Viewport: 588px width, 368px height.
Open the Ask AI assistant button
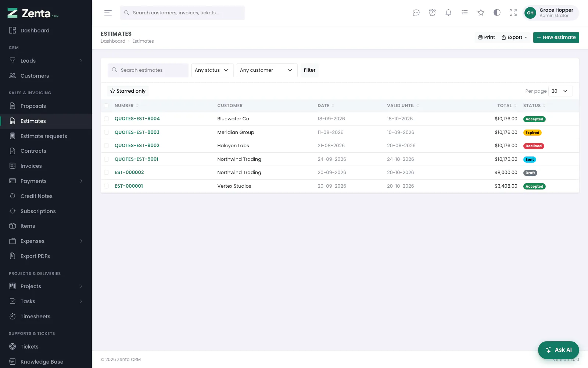pos(559,350)
